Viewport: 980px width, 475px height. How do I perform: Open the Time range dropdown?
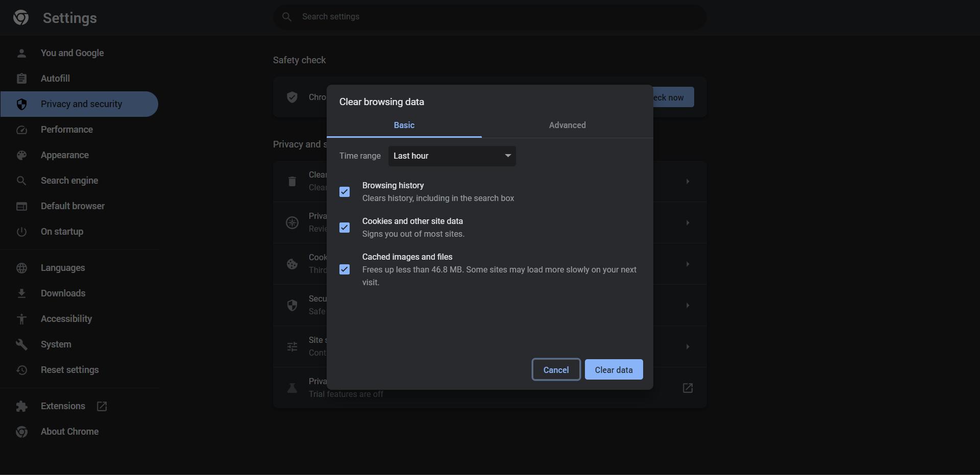pos(452,156)
